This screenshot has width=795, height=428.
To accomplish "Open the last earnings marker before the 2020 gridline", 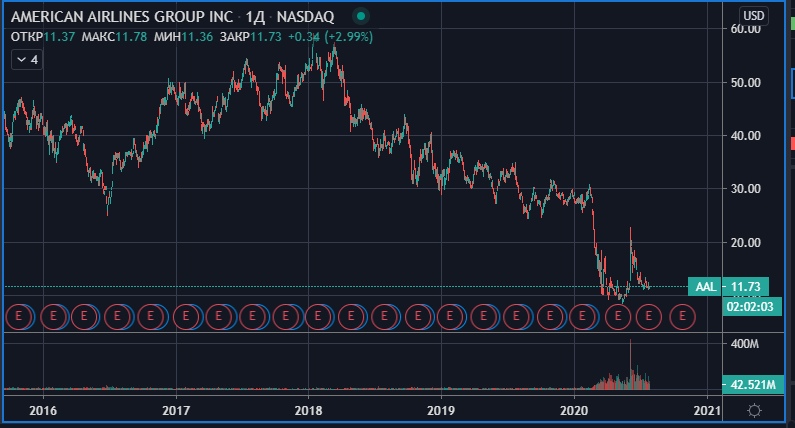I will tap(550, 316).
